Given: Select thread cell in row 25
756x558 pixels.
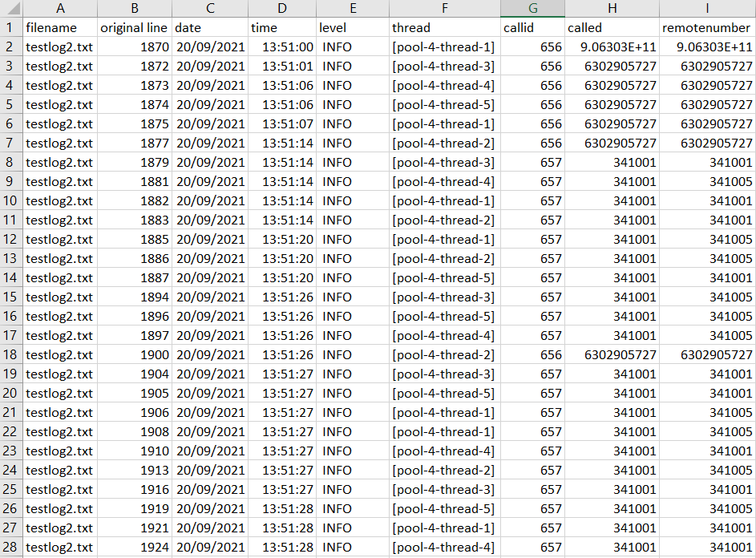Looking at the screenshot, I should coord(444,489).
